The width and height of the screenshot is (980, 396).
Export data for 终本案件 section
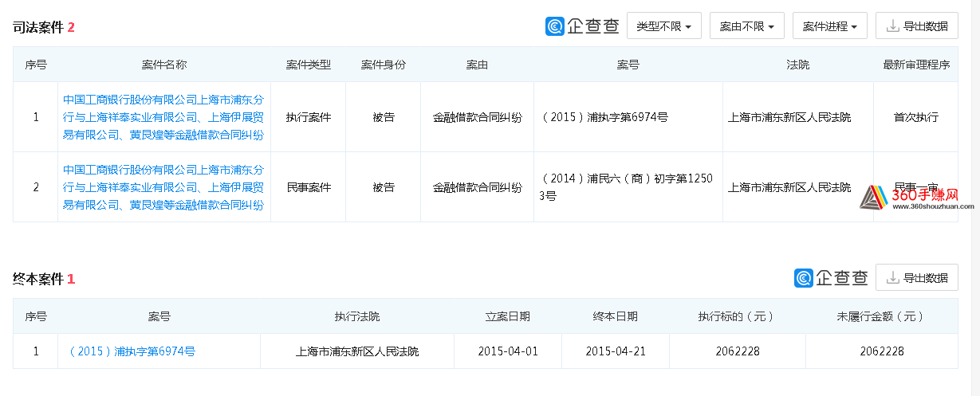pyautogui.click(x=917, y=278)
